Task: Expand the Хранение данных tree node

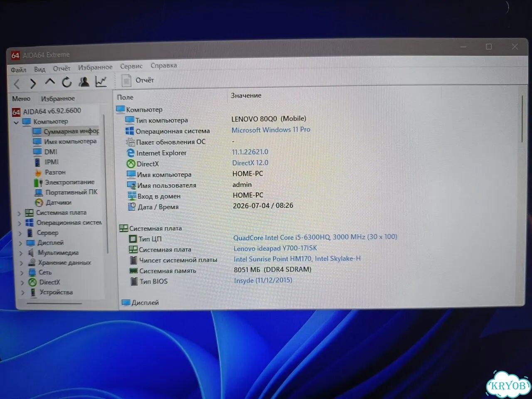Action: pyautogui.click(x=21, y=263)
